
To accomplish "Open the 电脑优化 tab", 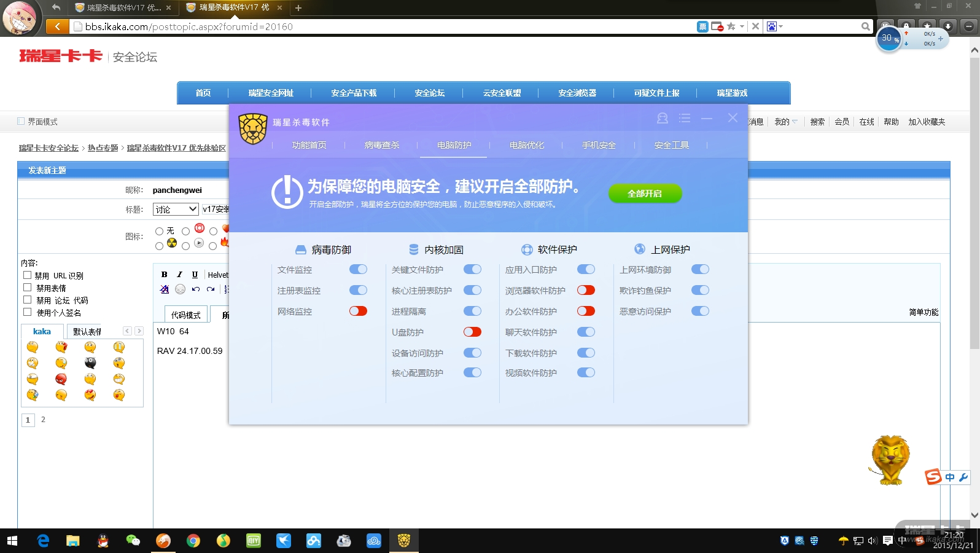I will pos(526,145).
